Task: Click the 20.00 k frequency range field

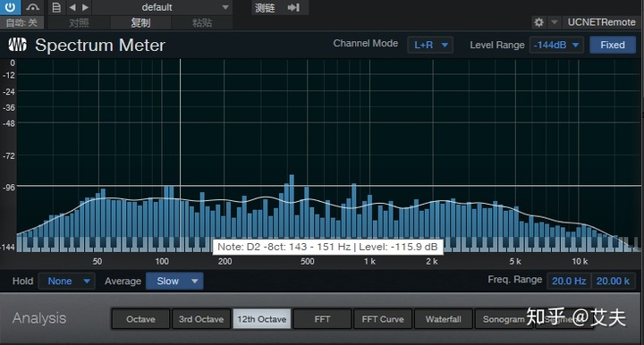Action: (x=614, y=281)
